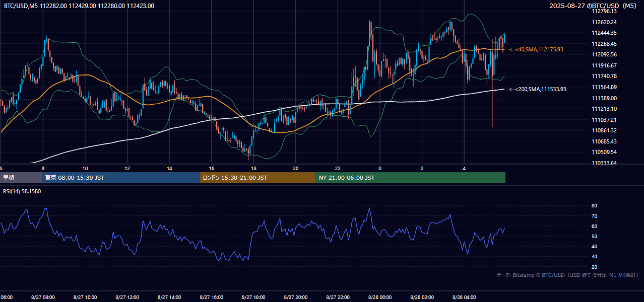644x302 pixels.
Task: Click price axis value 112620.24
Action: pyautogui.click(x=604, y=22)
